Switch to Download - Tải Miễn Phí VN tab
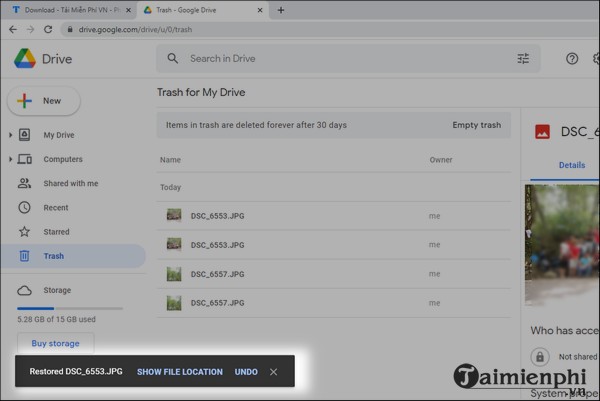The height and width of the screenshot is (401, 600). point(68,10)
